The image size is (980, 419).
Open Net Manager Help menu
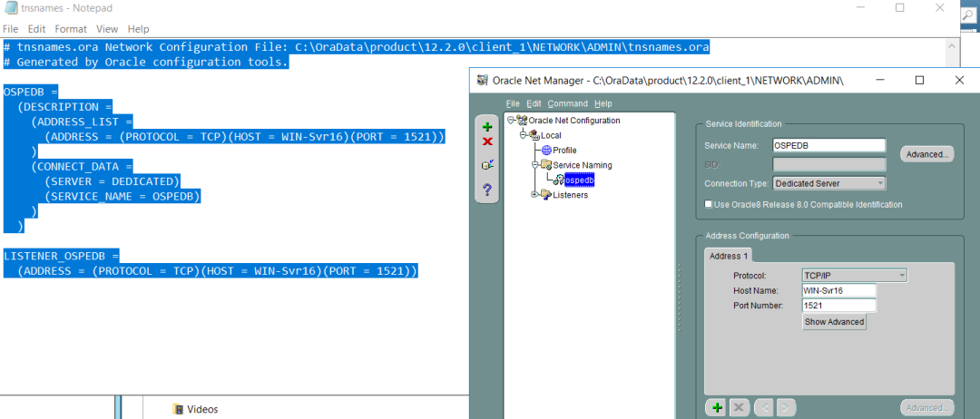point(603,103)
